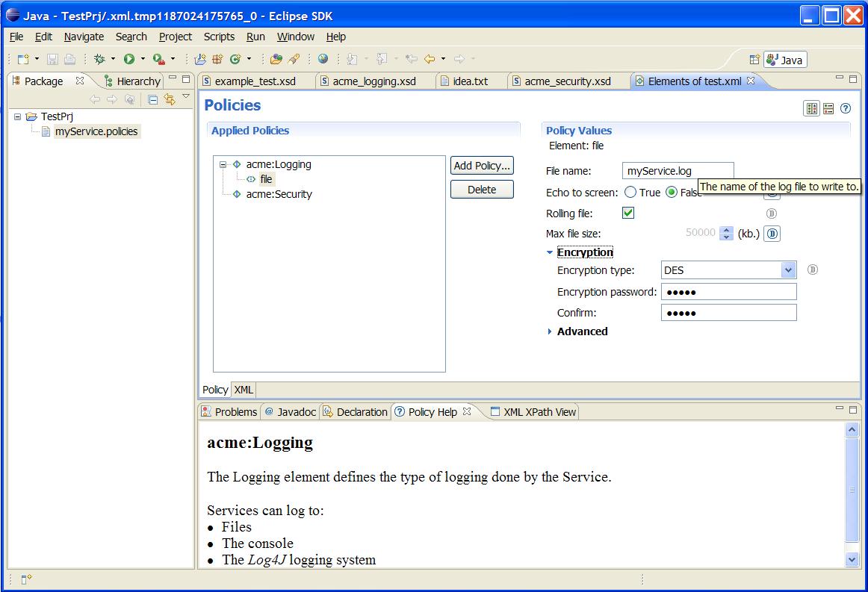
Task: Collapse the TestPrj project node
Action: click(x=18, y=116)
